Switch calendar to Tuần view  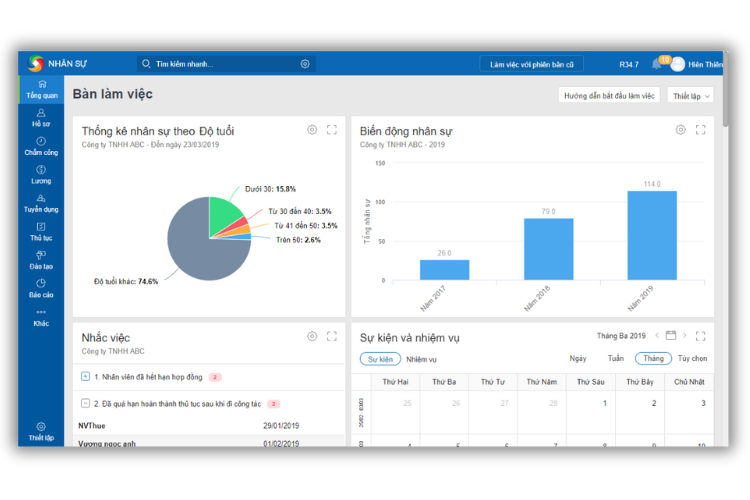[615, 359]
